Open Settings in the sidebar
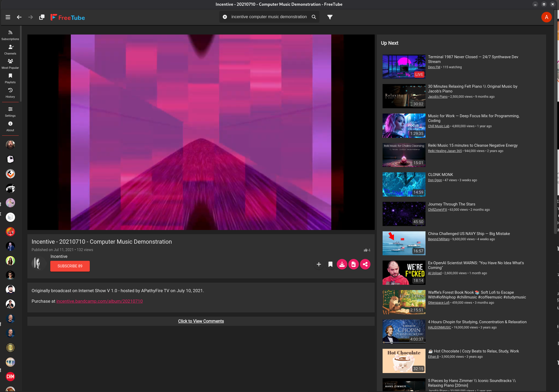The image size is (559, 392). click(10, 112)
